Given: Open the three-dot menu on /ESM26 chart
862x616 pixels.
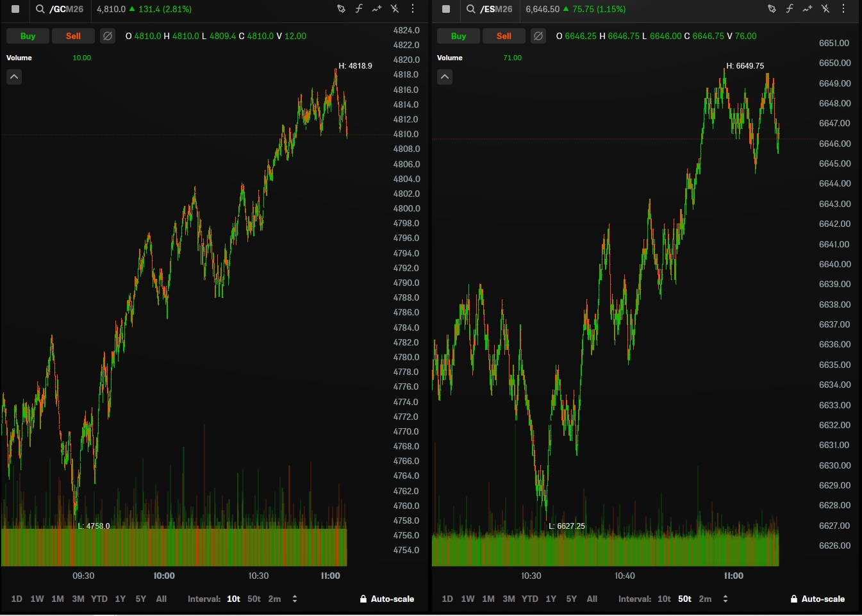Looking at the screenshot, I should pyautogui.click(x=843, y=9).
